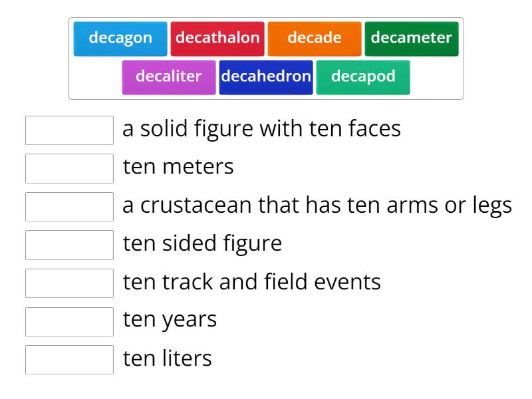The width and height of the screenshot is (532, 399).
Task: Select the decaliter word tile
Action: tap(168, 76)
